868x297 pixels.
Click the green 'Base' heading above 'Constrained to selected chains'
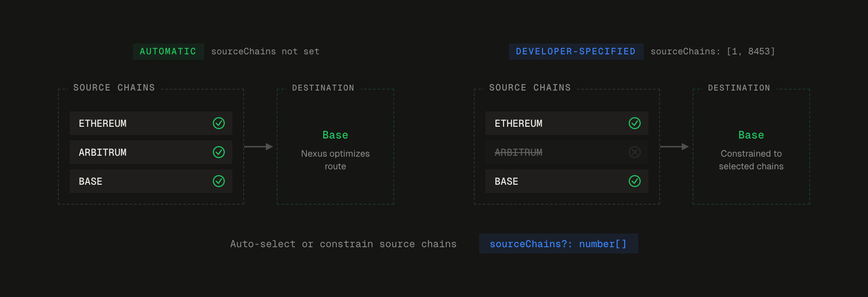(751, 135)
